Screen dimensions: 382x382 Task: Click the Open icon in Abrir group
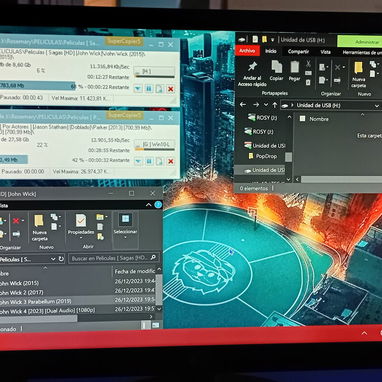coord(100,217)
